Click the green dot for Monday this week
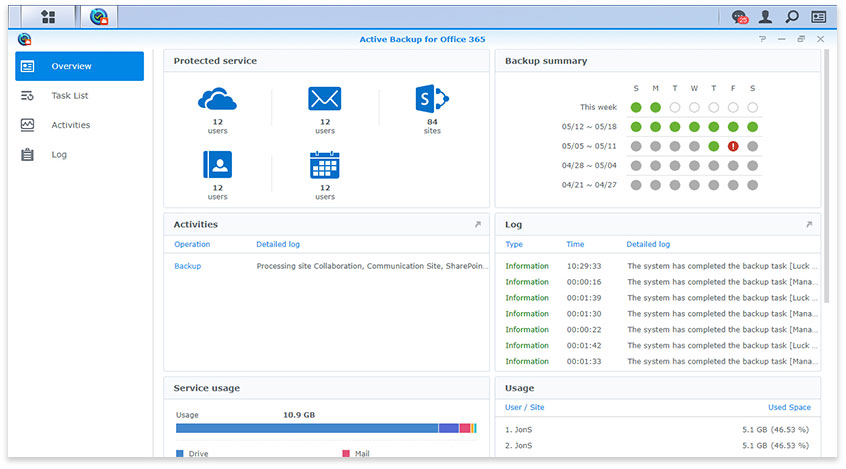 656,107
